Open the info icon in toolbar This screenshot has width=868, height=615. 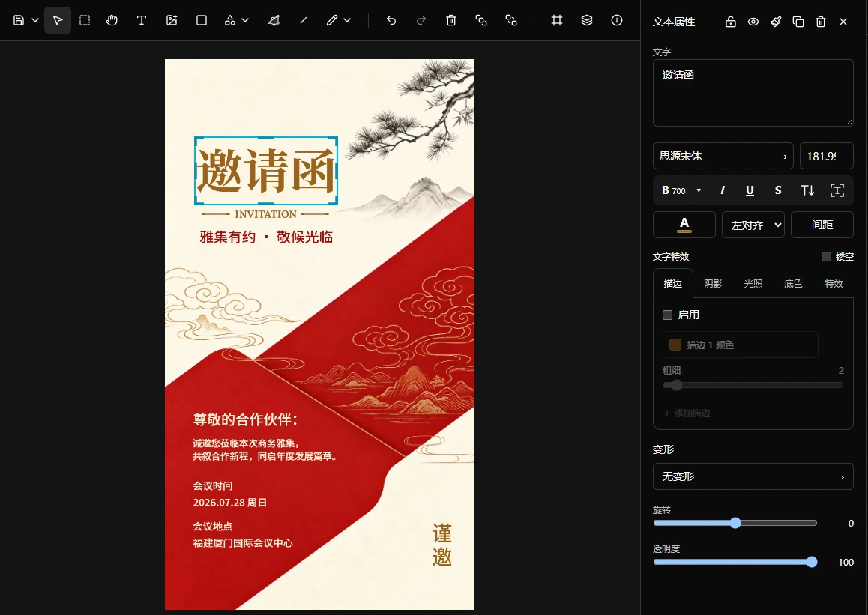pyautogui.click(x=617, y=20)
